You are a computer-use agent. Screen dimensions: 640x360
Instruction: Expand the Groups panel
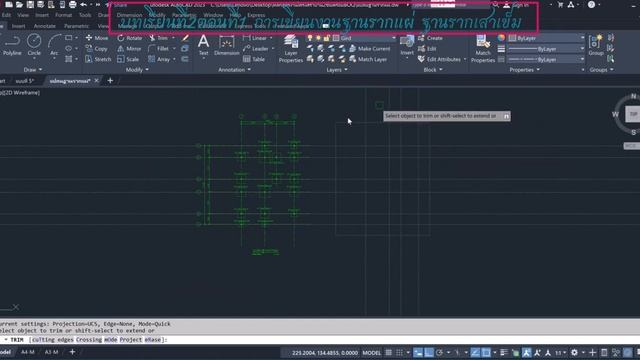click(601, 70)
